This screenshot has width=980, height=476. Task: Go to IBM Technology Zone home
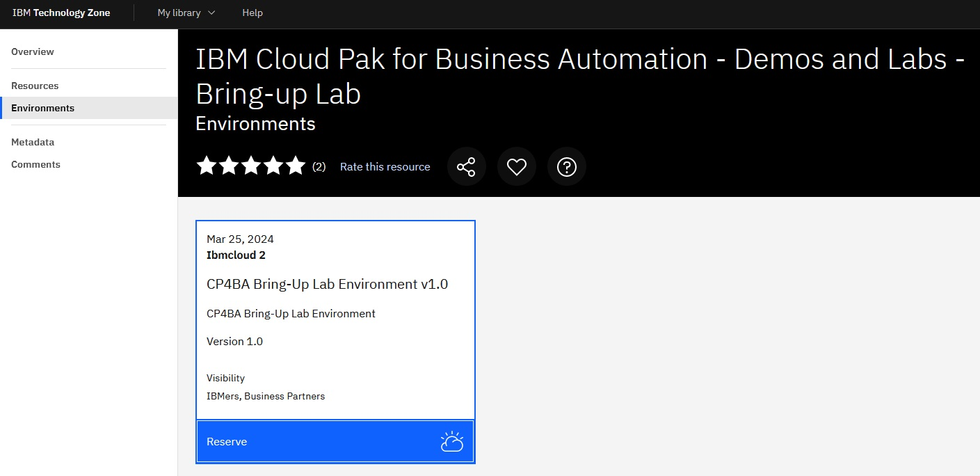coord(61,13)
